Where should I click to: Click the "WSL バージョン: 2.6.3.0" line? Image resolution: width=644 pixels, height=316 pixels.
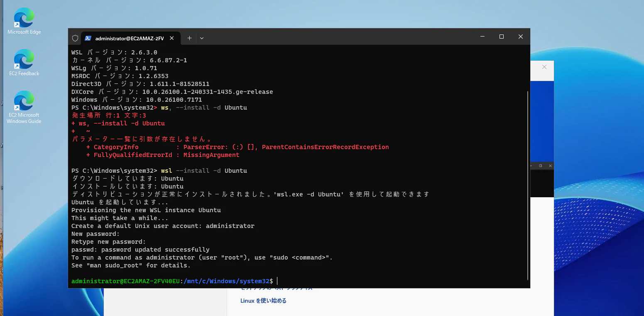(114, 52)
